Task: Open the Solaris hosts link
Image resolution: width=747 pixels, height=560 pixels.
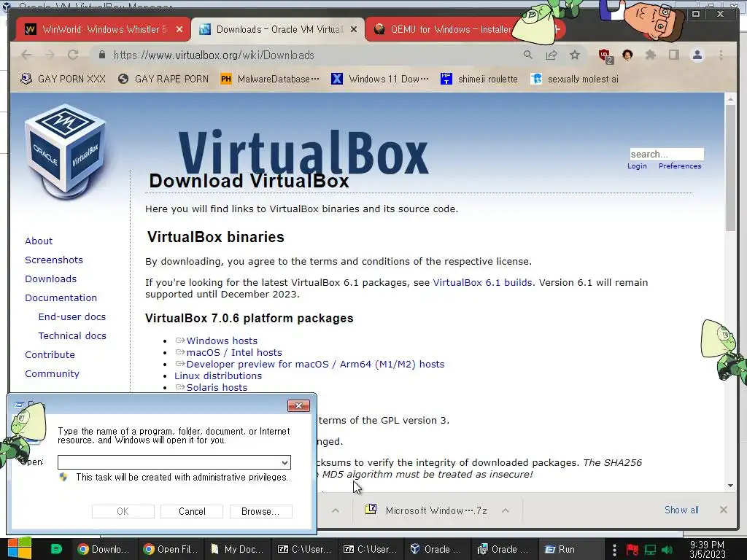Action: coord(217,388)
